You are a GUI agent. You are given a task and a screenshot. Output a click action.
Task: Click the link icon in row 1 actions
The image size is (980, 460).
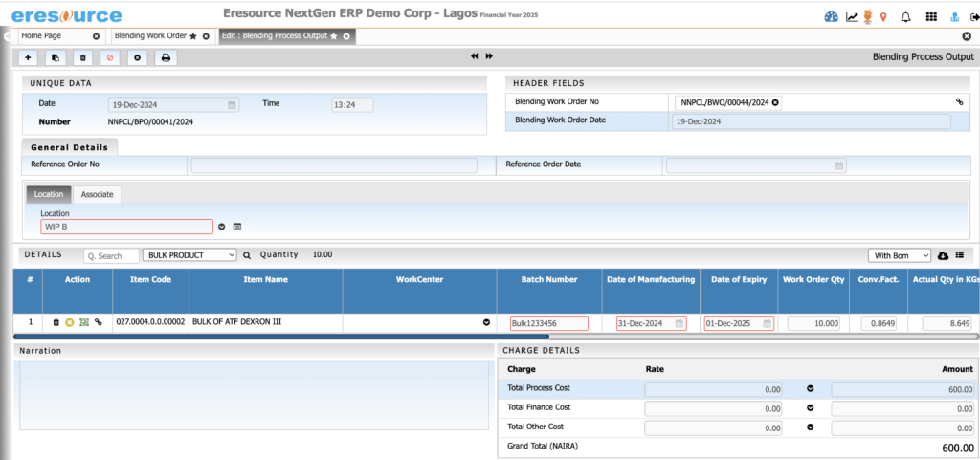pos(98,323)
